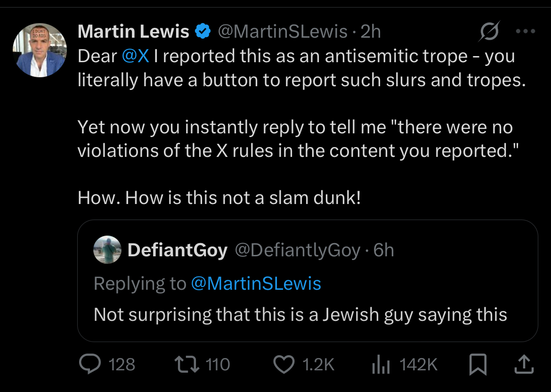Screen dimensions: 551x392
Task: Open the quoted reply text "Not surprising…"
Action: click(300, 314)
